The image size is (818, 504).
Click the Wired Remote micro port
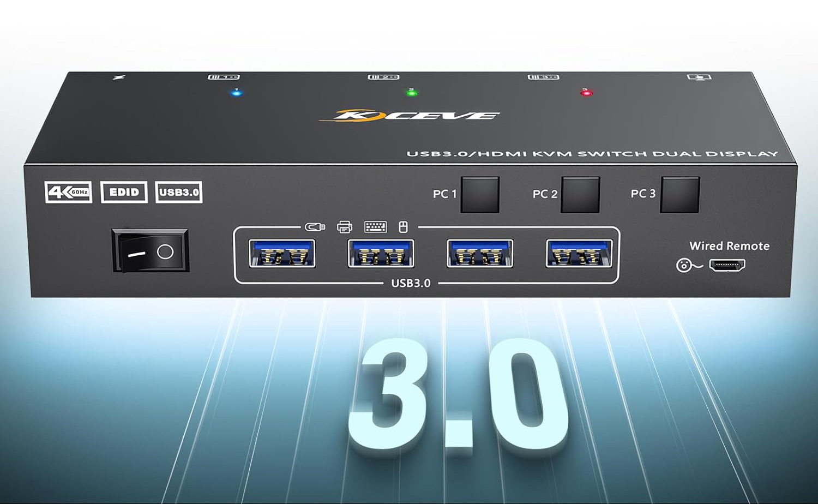pos(727,266)
